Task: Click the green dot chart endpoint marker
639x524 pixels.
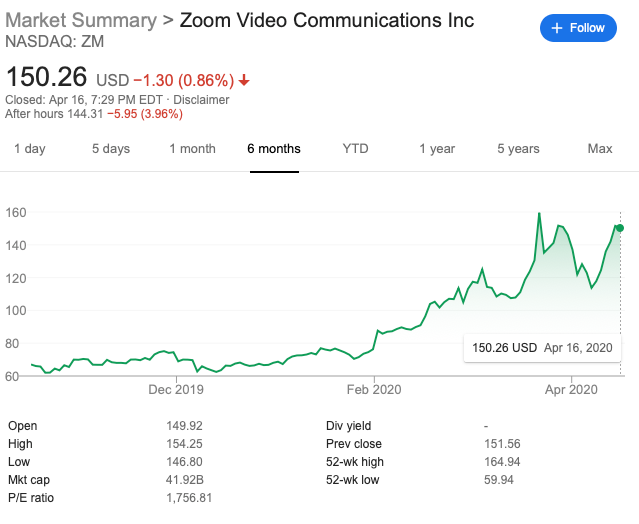Action: click(620, 228)
